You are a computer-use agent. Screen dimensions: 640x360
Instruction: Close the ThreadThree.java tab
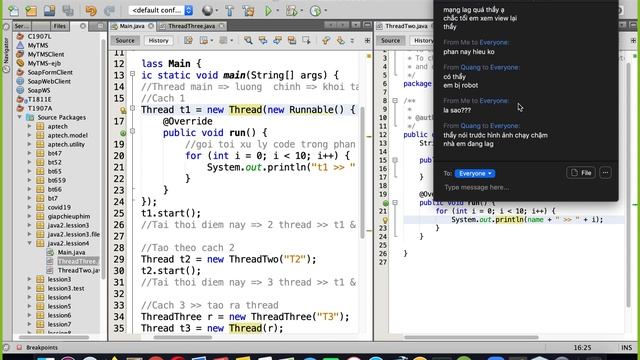[222, 26]
